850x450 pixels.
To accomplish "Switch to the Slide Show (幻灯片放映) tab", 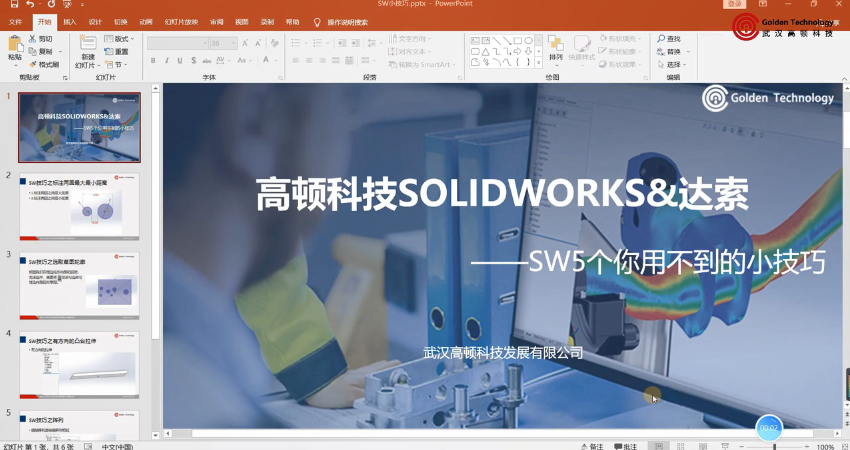I will (x=181, y=22).
